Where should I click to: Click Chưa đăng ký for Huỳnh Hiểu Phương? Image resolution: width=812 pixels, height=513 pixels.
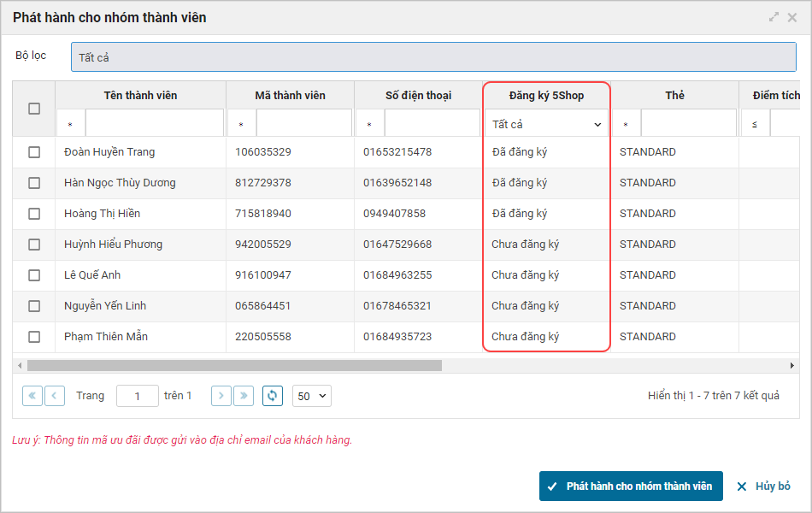[525, 244]
